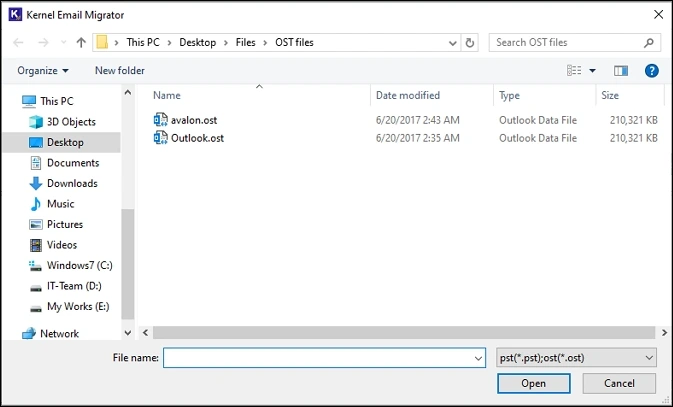Click the folder icon in address bar

pyautogui.click(x=102, y=43)
